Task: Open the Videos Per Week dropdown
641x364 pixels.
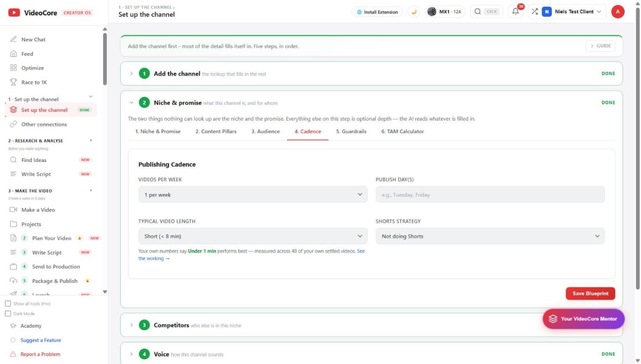Action: pos(253,195)
